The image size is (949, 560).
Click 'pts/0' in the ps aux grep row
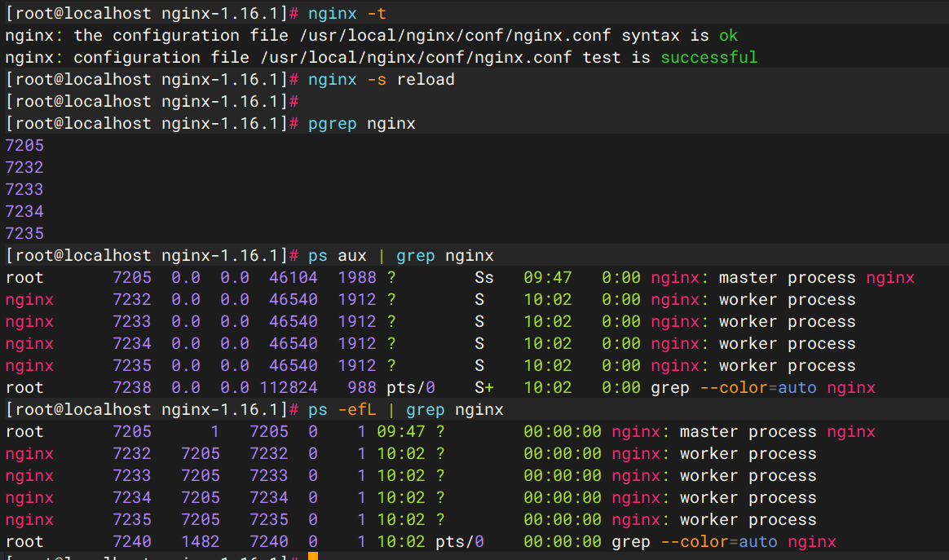pyautogui.click(x=411, y=387)
